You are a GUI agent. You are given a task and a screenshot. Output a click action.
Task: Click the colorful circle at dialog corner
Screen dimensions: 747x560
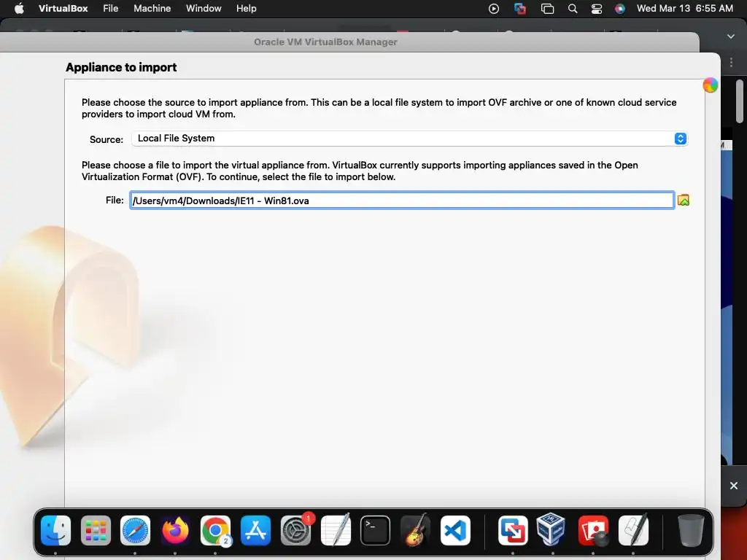click(710, 85)
